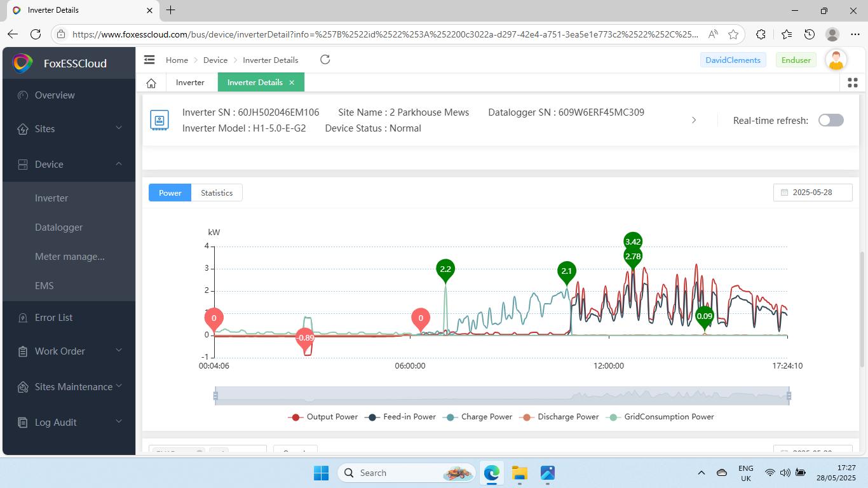Expand inverter info panel arrow
This screenshot has width=868, height=488.
[694, 120]
